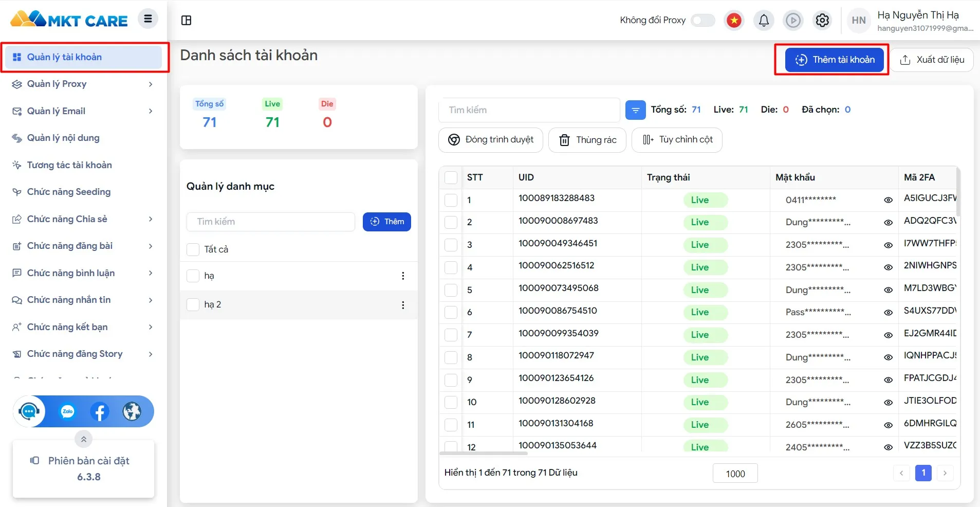Open Tương tác tài khoản menu item
Image resolution: width=980 pixels, height=507 pixels.
click(x=69, y=165)
